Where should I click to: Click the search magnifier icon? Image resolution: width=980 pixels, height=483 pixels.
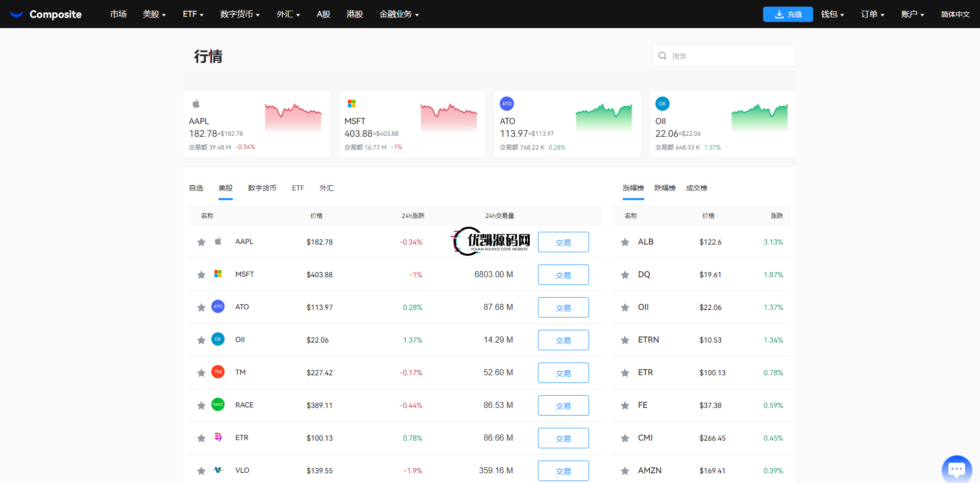coord(663,56)
